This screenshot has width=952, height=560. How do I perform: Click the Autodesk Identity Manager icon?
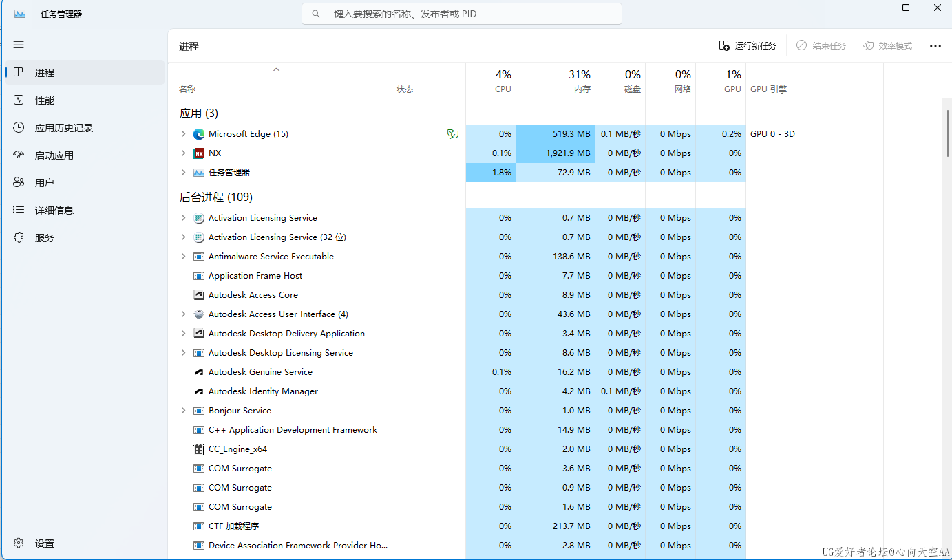click(199, 391)
